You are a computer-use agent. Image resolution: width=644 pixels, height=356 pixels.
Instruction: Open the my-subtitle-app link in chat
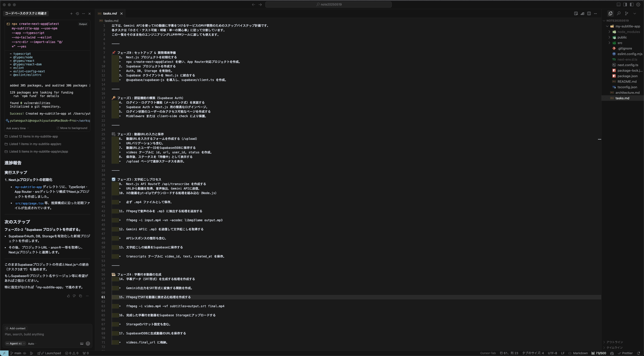(x=28, y=187)
